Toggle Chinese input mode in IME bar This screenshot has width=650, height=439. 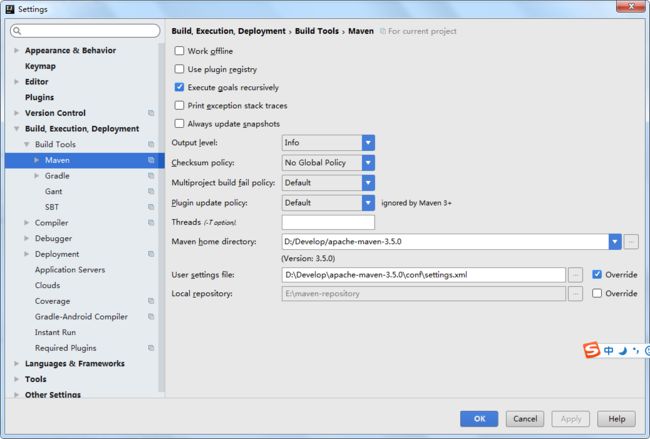(x=609, y=351)
